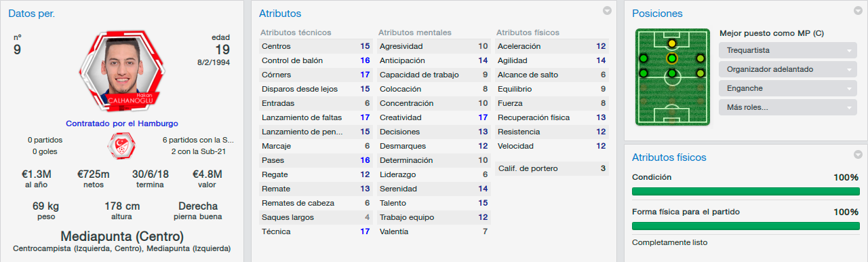Viewport: 868px width, 262px height.
Task: Open the Trequartista role dropdown
Action: click(x=787, y=50)
